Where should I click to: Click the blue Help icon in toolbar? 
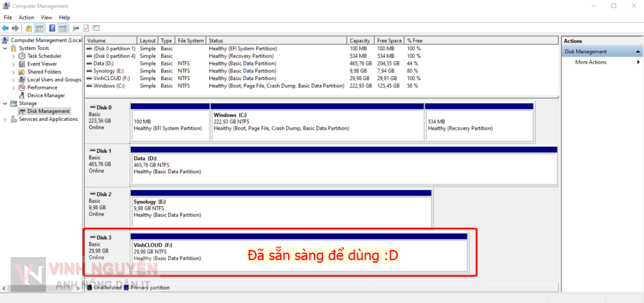(x=52, y=28)
